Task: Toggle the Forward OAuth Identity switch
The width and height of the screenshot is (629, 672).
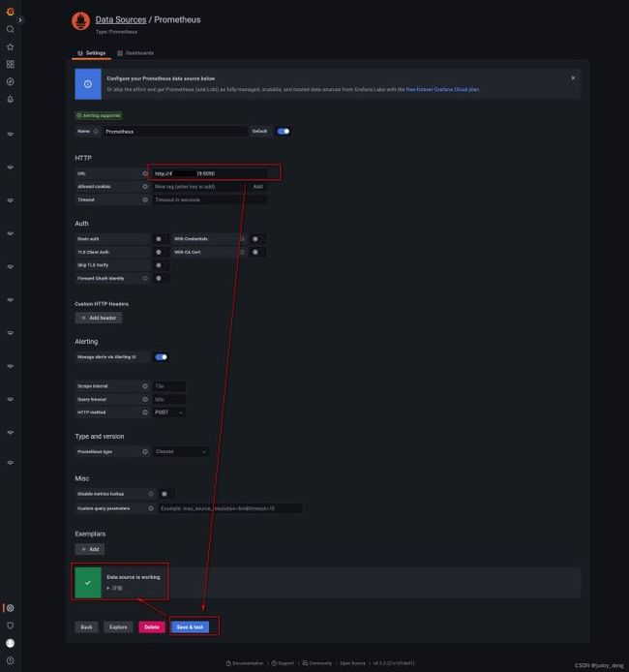Action: (x=159, y=278)
